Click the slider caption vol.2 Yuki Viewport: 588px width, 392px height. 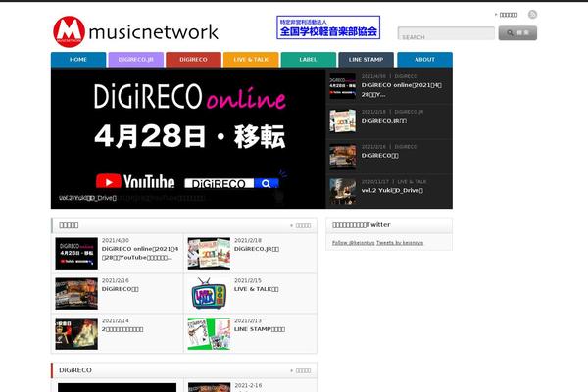pyautogui.click(x=88, y=198)
